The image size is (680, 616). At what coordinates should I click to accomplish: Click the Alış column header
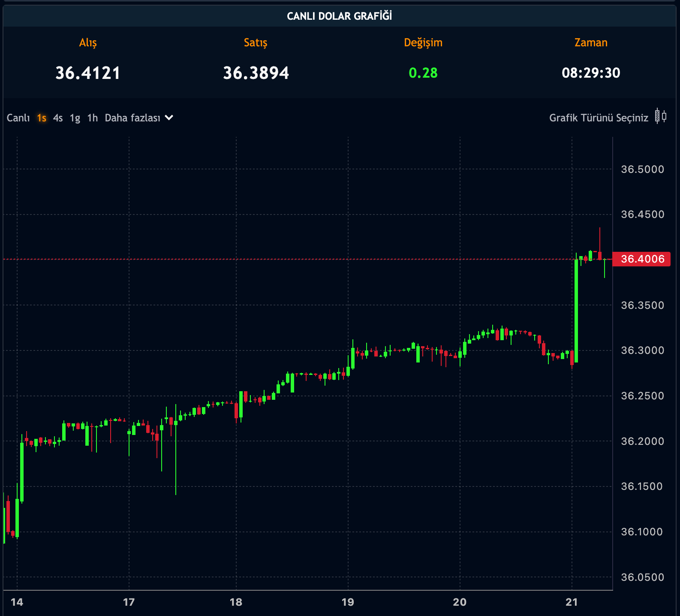click(88, 42)
